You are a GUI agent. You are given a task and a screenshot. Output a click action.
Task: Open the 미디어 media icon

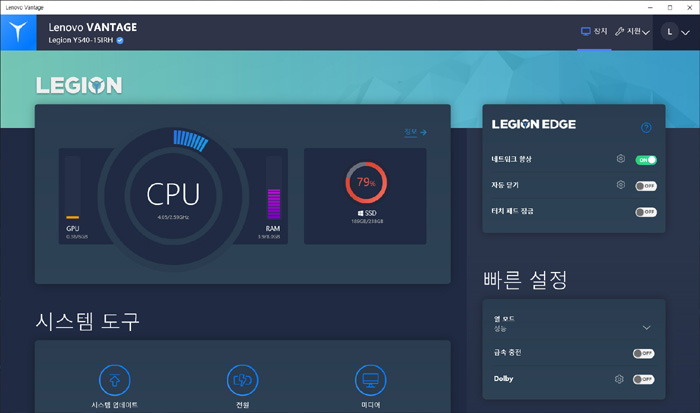point(371,380)
